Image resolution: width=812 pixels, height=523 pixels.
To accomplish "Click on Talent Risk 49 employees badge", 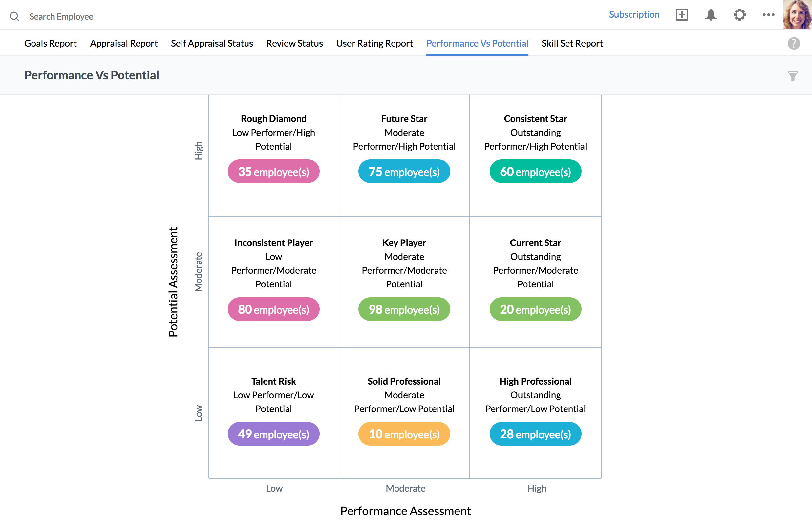I will click(x=273, y=434).
